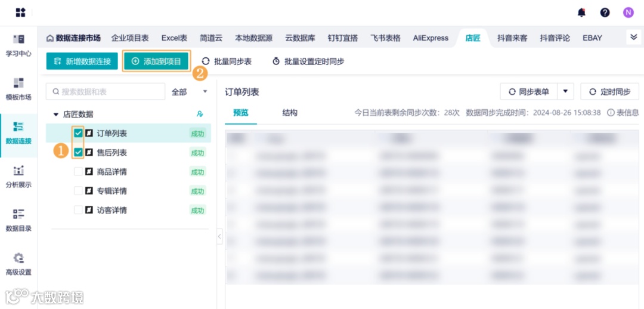Switch to the 企业项目表 tab

point(130,38)
